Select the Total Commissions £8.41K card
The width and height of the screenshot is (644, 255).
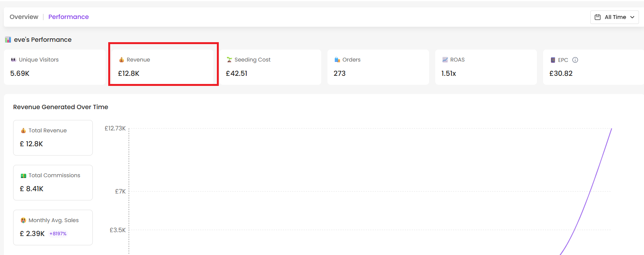click(53, 183)
